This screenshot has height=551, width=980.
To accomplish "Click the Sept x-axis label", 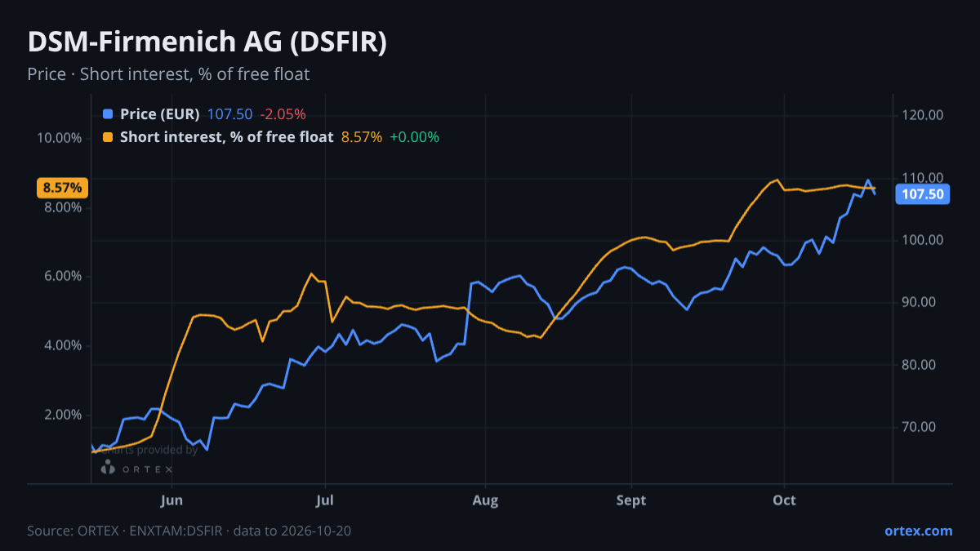I will click(x=631, y=500).
